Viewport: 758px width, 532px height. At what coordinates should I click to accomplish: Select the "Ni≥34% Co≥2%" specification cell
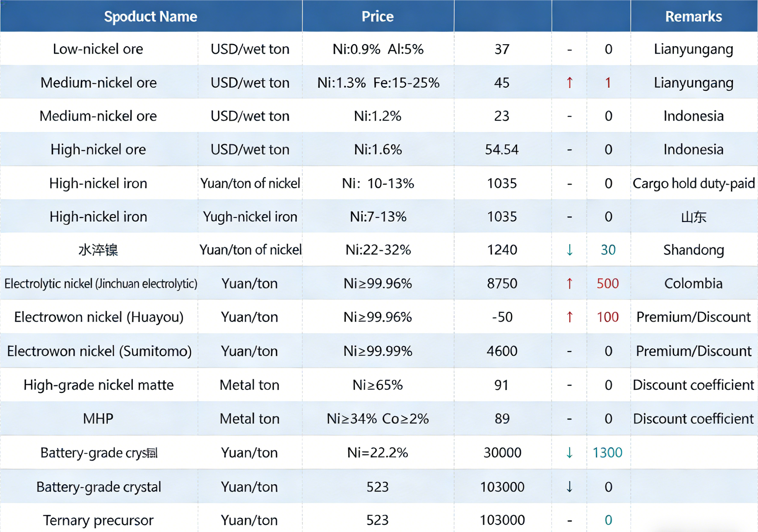(378, 419)
